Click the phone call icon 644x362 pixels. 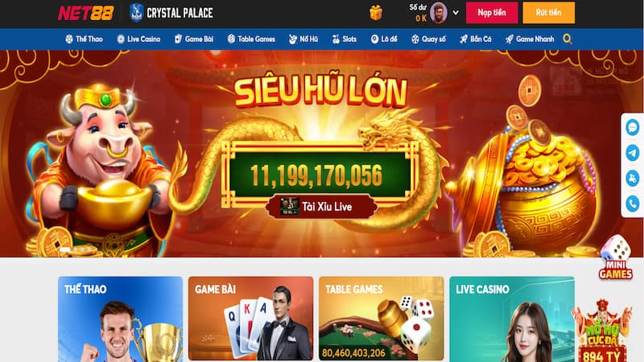tap(633, 204)
